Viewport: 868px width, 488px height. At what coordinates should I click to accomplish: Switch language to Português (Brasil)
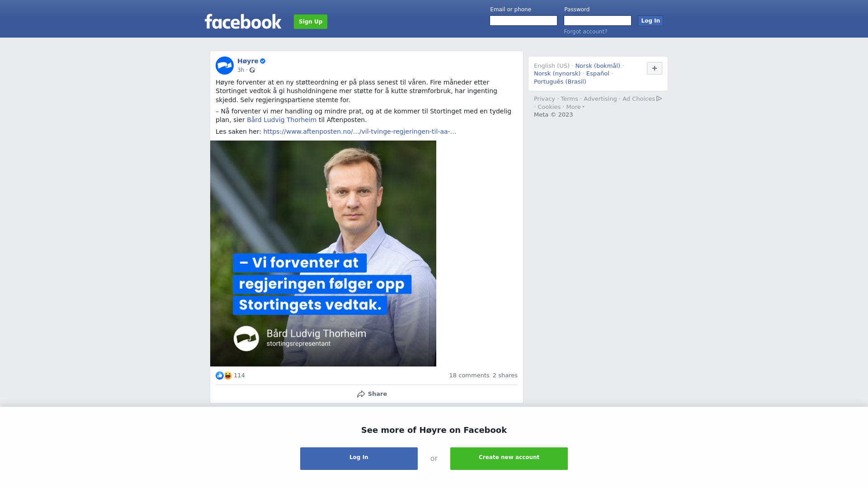(x=560, y=82)
